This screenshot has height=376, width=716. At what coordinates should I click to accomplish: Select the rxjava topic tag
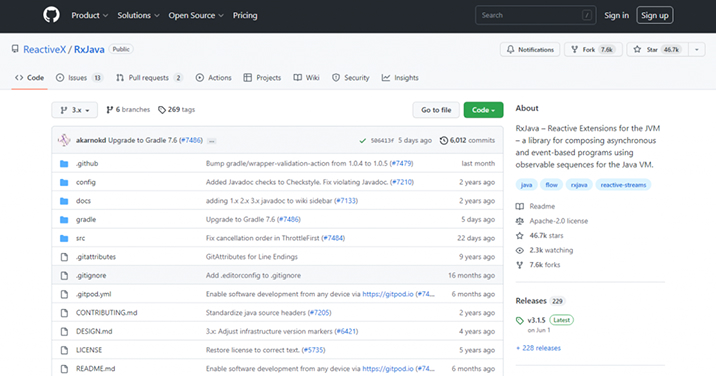tap(579, 185)
